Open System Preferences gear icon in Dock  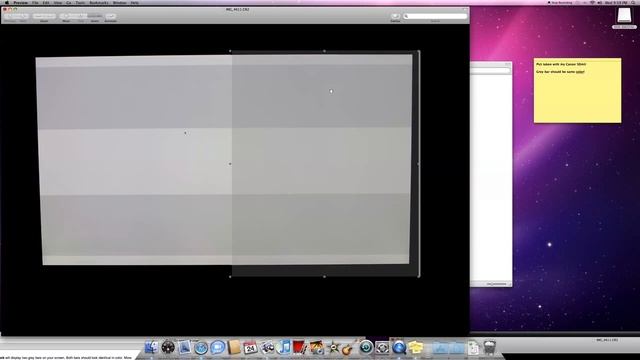[382, 348]
